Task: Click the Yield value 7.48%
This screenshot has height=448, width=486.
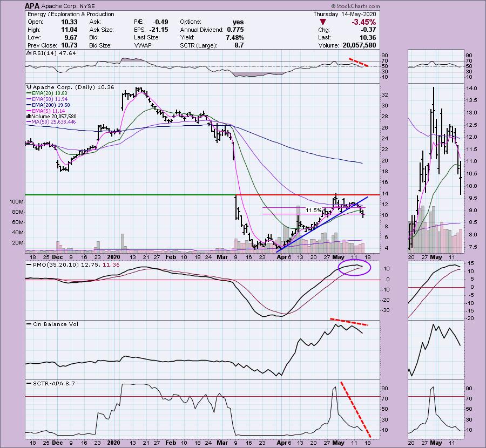Action: (x=235, y=37)
